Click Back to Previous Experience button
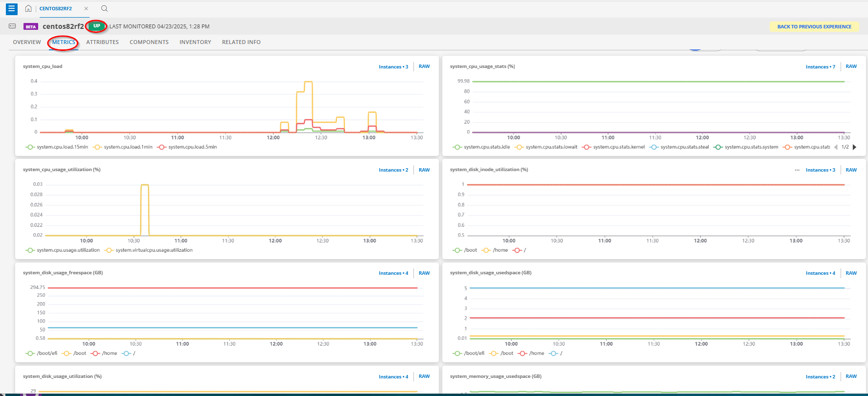 [x=814, y=26]
